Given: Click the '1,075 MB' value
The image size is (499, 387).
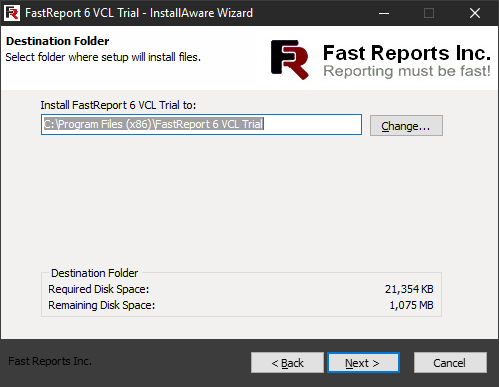Looking at the screenshot, I should tap(411, 305).
